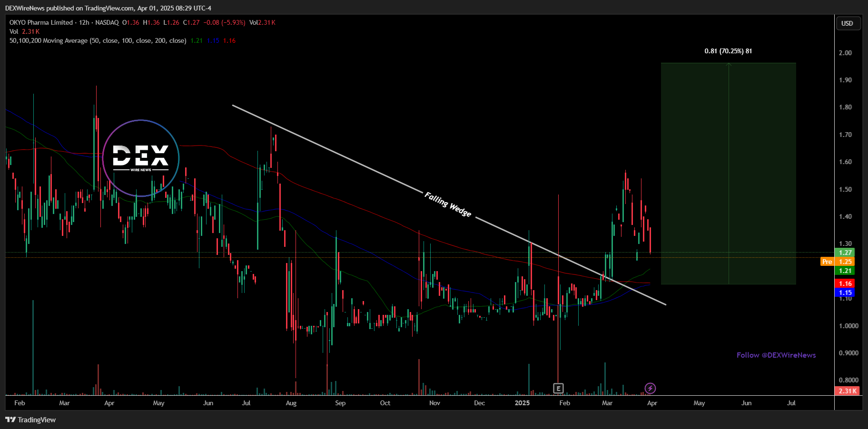Click the TradingView logo at bottom left

coord(30,419)
